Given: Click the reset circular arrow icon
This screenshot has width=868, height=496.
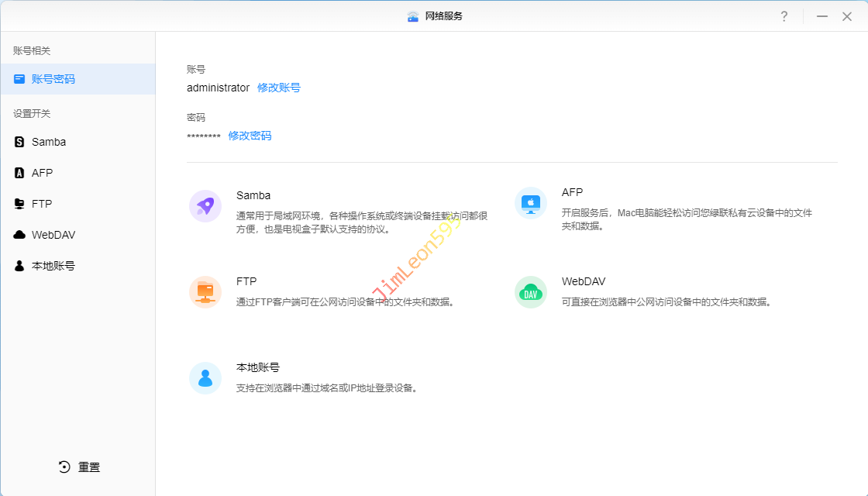Looking at the screenshot, I should 64,467.
